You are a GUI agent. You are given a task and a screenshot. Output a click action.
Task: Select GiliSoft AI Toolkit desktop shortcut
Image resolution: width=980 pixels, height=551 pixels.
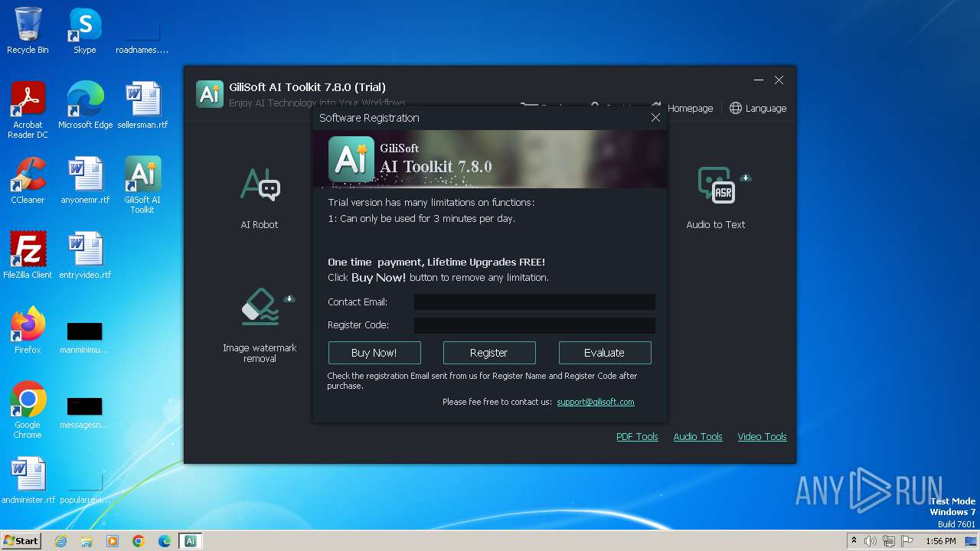142,185
